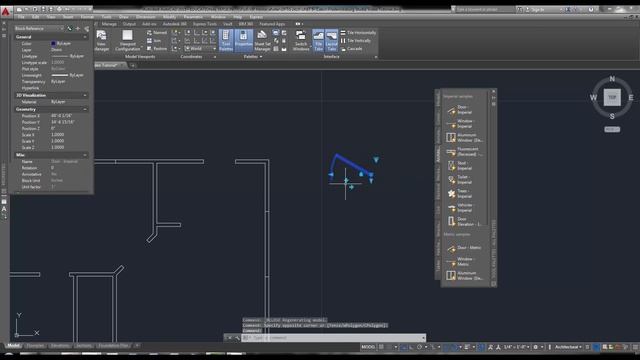640x360 pixels.
Task: Open Viewport Configuration
Action: click(128, 40)
